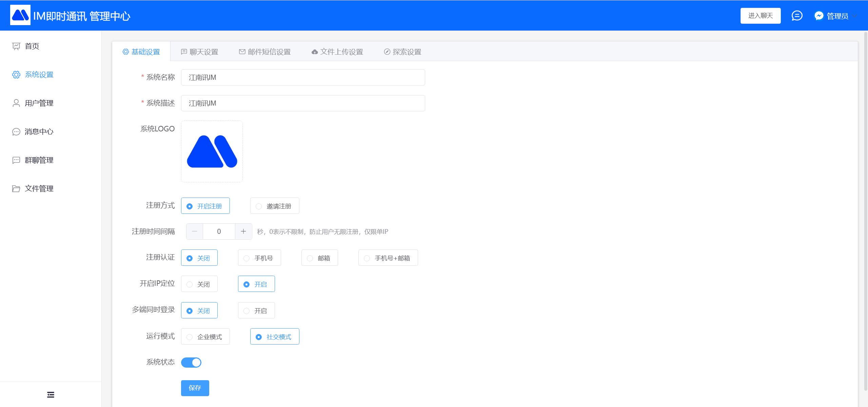Open 文件管理 folder icon
Viewport: 868px width, 407px height.
pos(16,189)
